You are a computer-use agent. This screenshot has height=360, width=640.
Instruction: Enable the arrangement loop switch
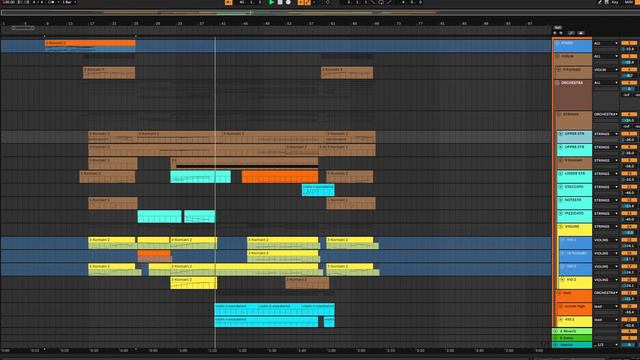[x=381, y=2]
